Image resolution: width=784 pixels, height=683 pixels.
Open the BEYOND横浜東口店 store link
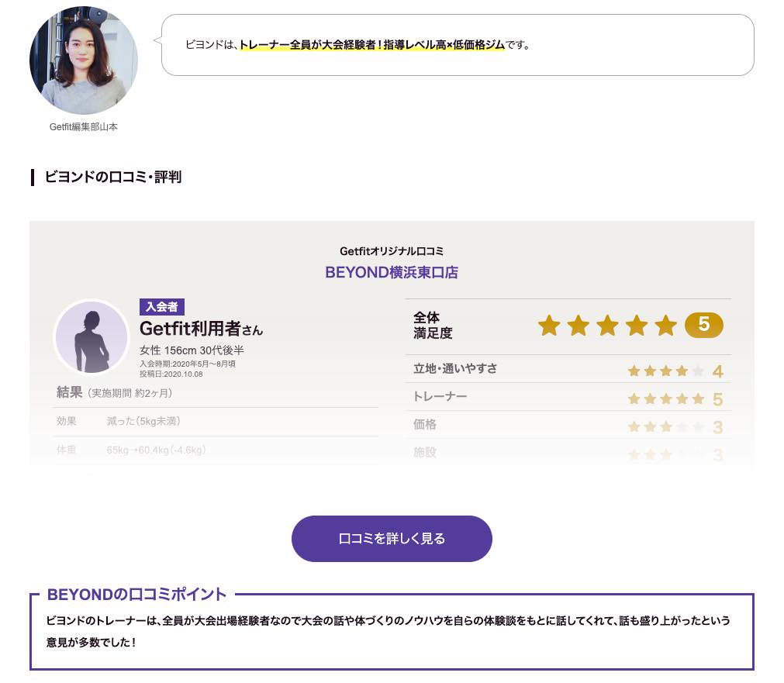pyautogui.click(x=392, y=273)
